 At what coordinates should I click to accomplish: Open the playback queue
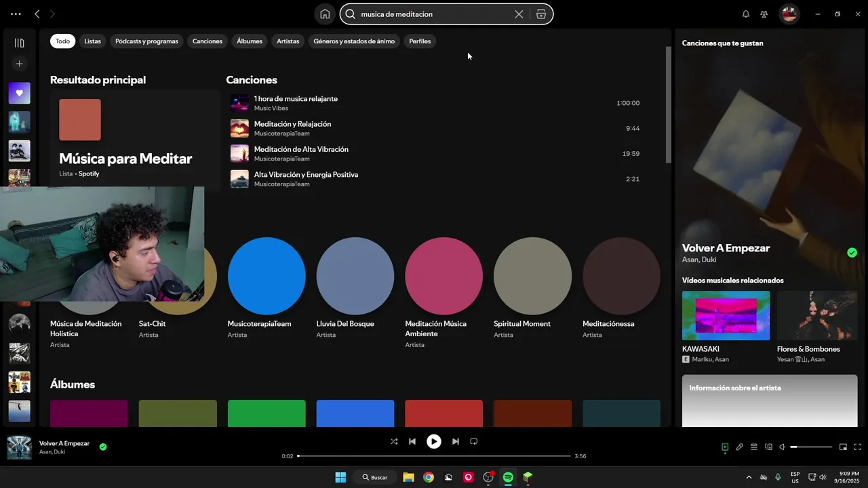pos(754,447)
